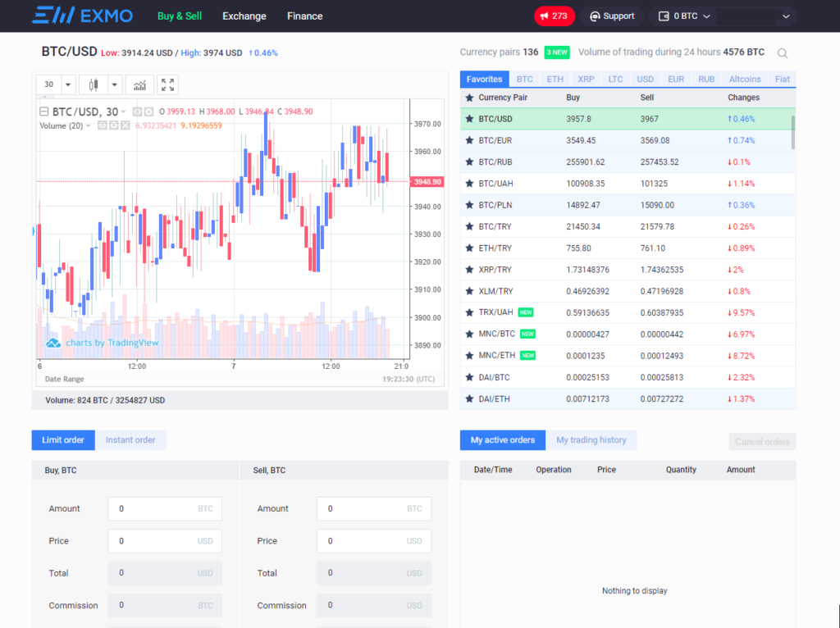840x628 pixels.
Task: Enter an amount in the Buy BTC field
Action: pos(164,508)
